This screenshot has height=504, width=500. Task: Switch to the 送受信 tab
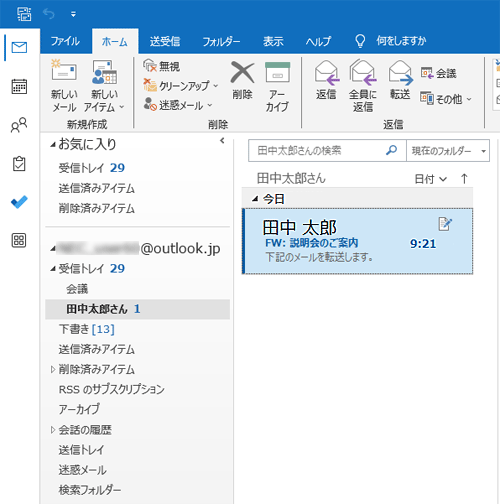(165, 41)
